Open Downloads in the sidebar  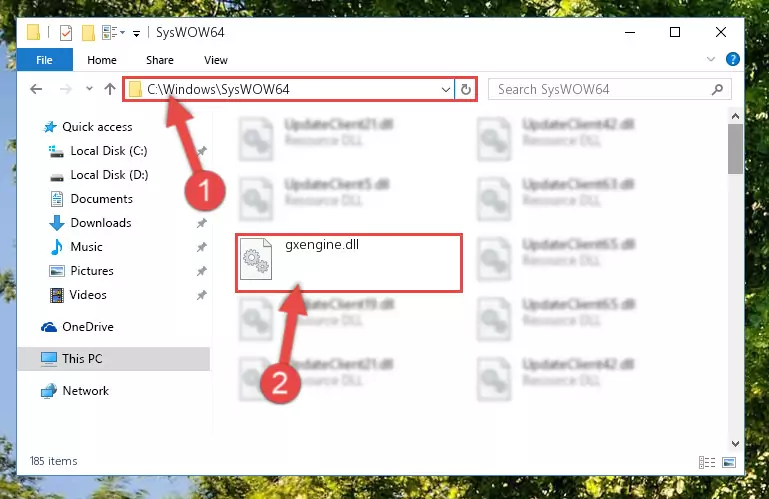click(x=101, y=223)
